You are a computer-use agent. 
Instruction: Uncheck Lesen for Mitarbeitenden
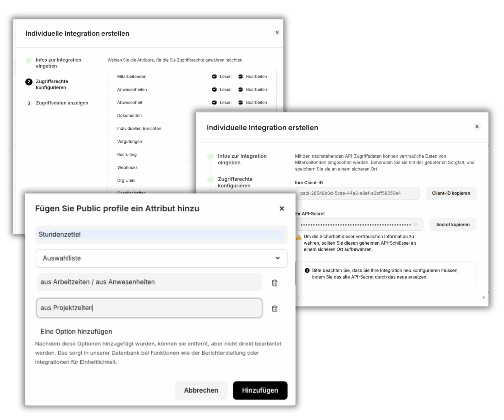(x=214, y=77)
